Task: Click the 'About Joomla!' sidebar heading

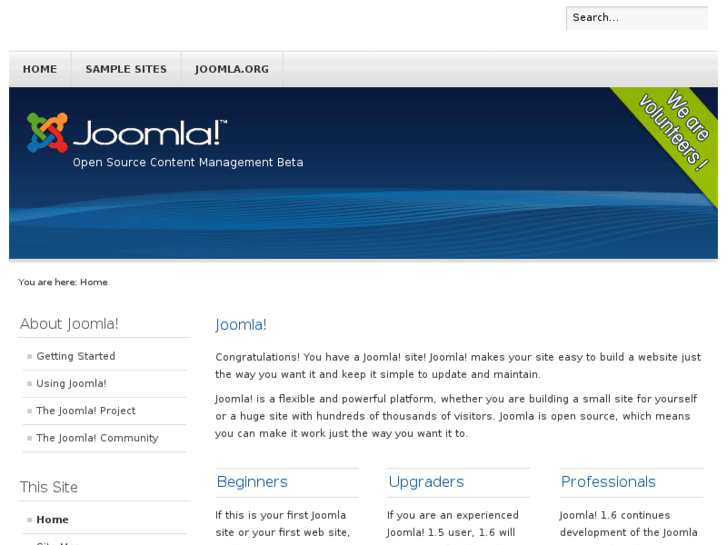Action: [69, 324]
